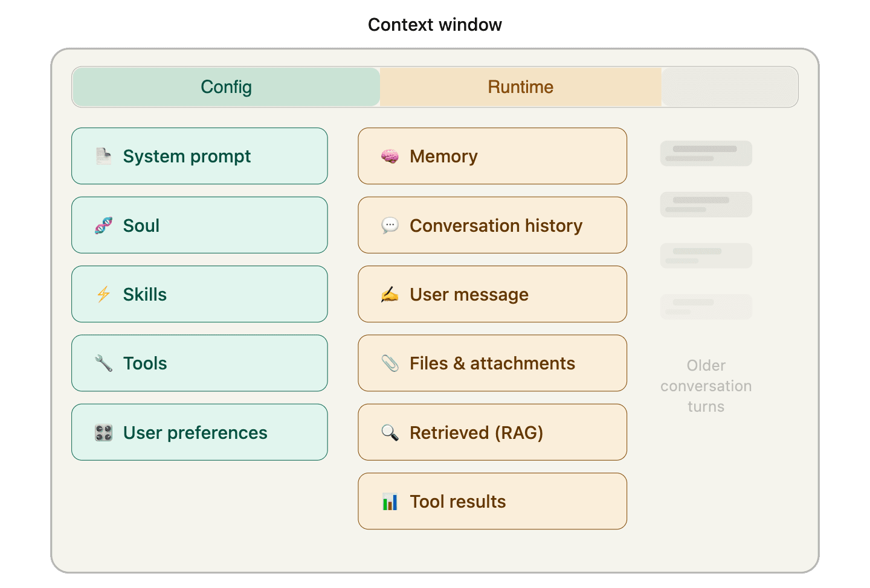
Task: Switch to the Runtime tab
Action: tap(520, 87)
